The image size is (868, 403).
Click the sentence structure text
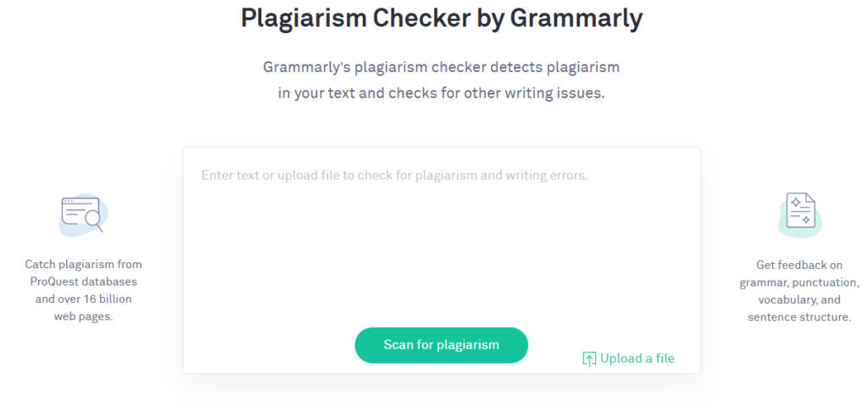pyautogui.click(x=798, y=317)
